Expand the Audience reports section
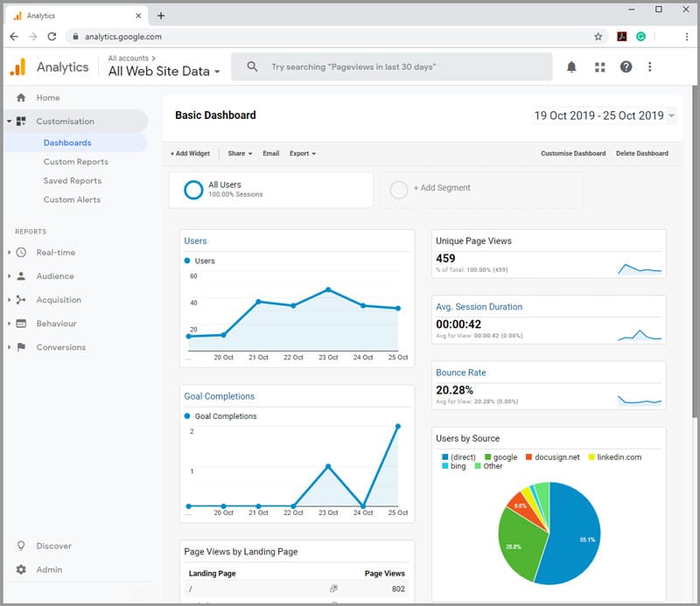Screen dimensions: 700x606 point(55,276)
